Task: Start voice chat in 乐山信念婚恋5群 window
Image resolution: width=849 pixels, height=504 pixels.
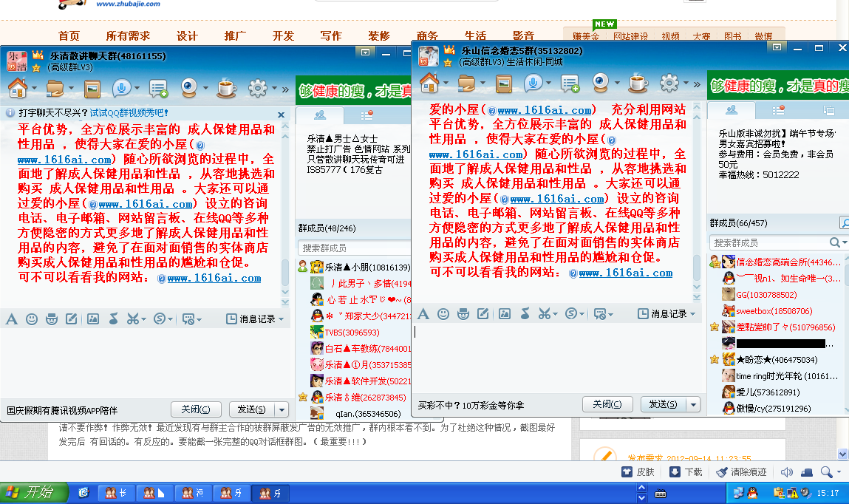Action: point(533,83)
